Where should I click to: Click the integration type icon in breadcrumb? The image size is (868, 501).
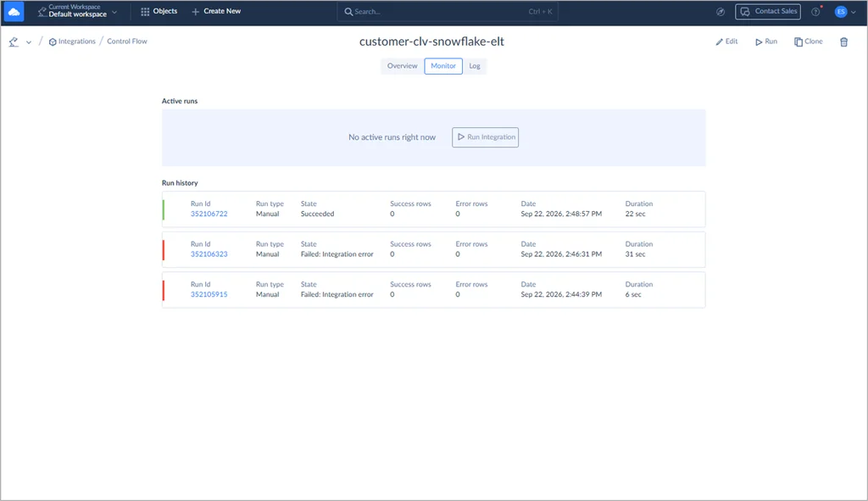pyautogui.click(x=14, y=42)
